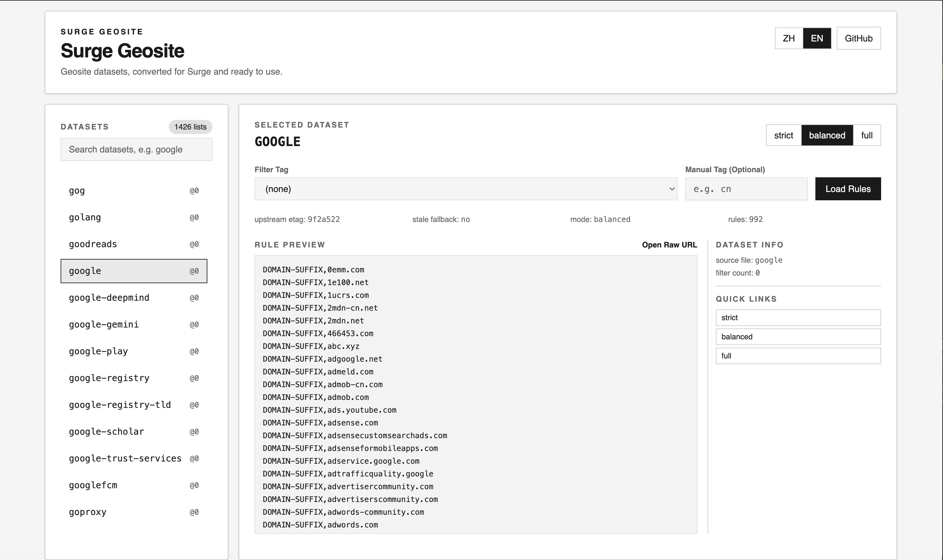Select the google-registry-tld dataset
943x560 pixels.
[x=134, y=405]
